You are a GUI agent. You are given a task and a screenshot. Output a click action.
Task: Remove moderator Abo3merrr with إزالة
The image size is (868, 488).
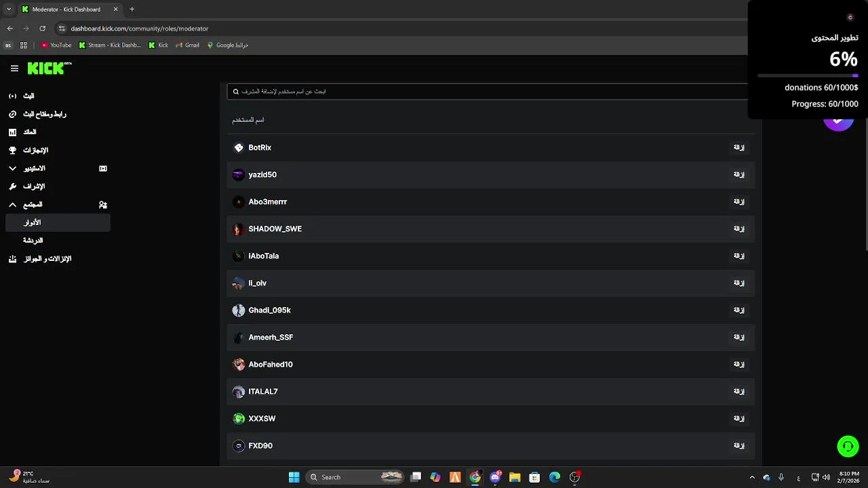tap(739, 201)
